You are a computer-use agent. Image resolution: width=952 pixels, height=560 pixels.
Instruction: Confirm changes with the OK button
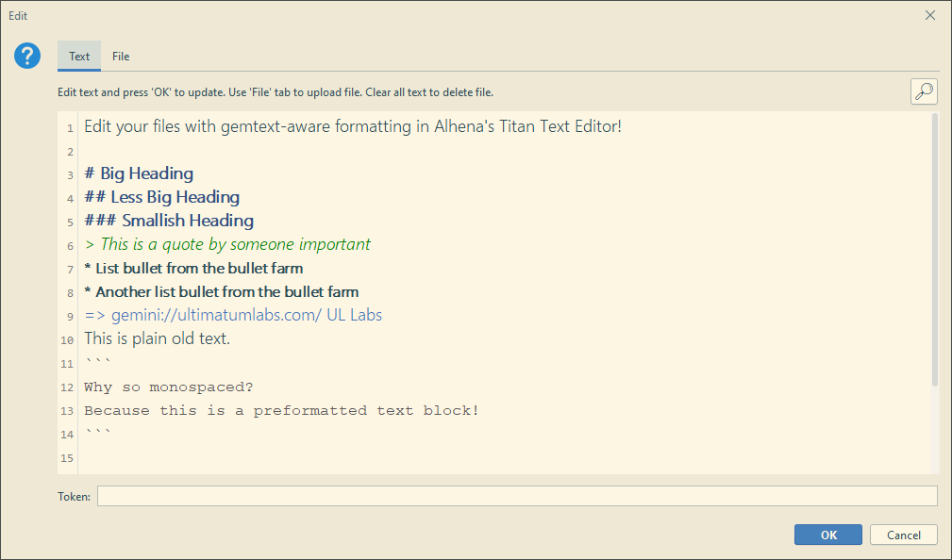828,535
